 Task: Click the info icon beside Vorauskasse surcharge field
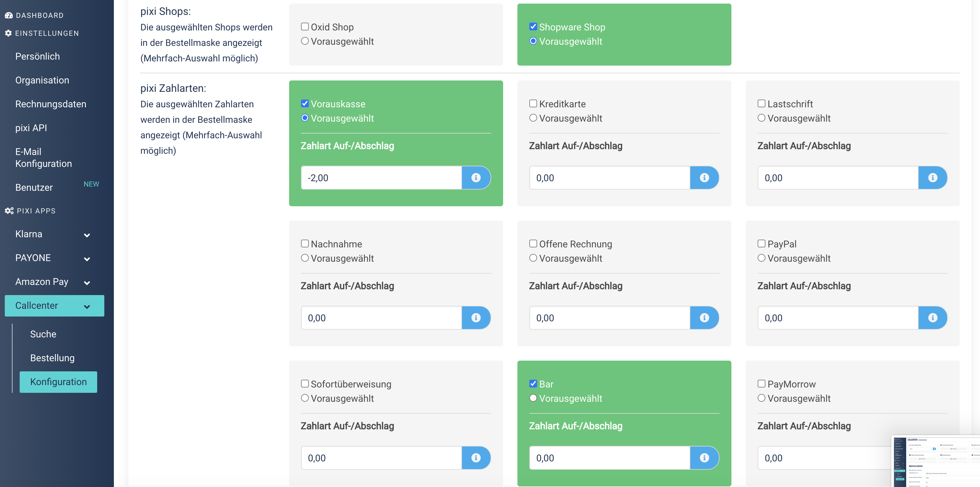click(x=476, y=178)
